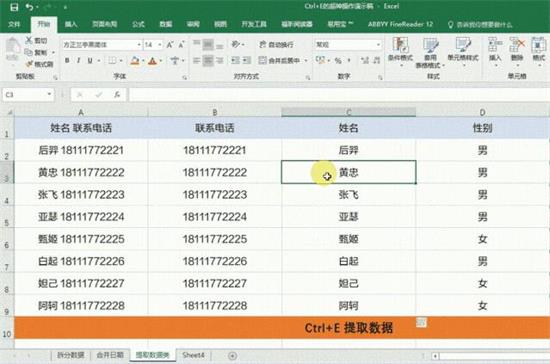Add a new sheet with plus button
The width and height of the screenshot is (550, 364).
(232, 356)
